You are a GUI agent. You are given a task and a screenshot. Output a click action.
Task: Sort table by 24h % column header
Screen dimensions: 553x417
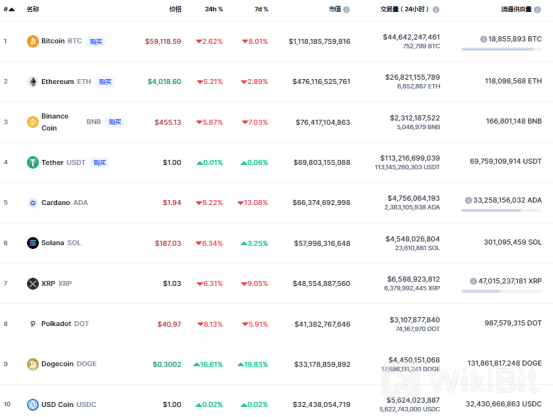coord(214,9)
